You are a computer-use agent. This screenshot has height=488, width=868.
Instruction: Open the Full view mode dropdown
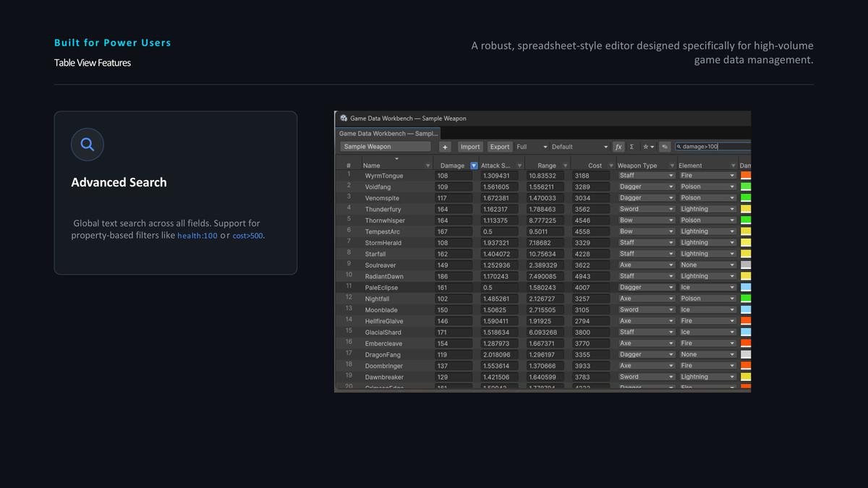pyautogui.click(x=532, y=147)
